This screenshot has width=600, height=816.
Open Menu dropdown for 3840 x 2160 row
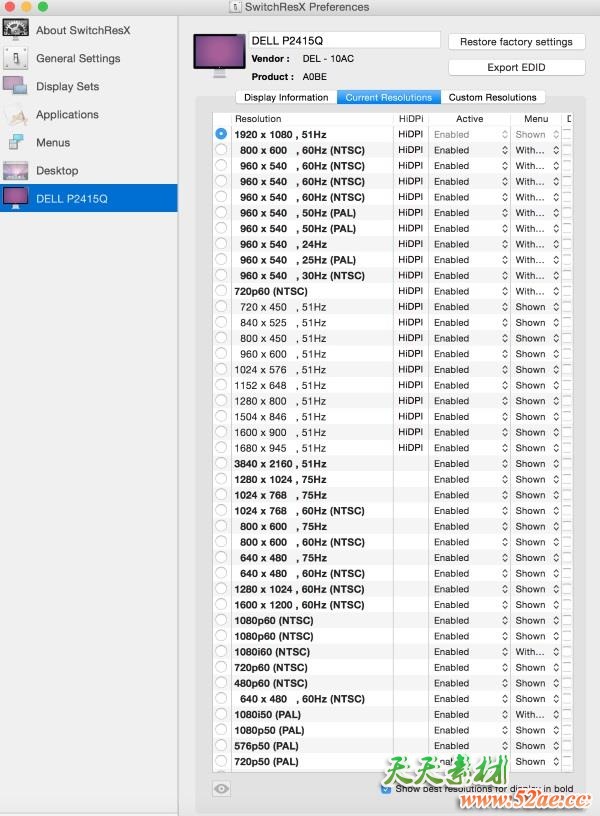(x=535, y=464)
